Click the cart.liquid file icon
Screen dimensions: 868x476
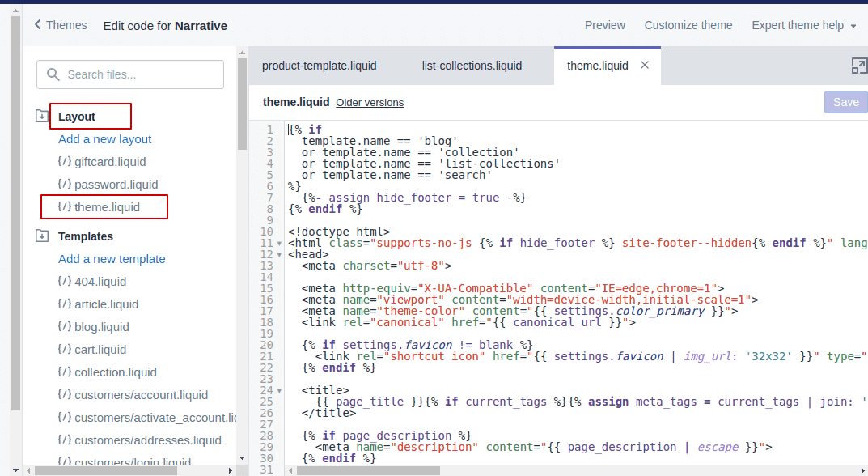[x=65, y=350]
